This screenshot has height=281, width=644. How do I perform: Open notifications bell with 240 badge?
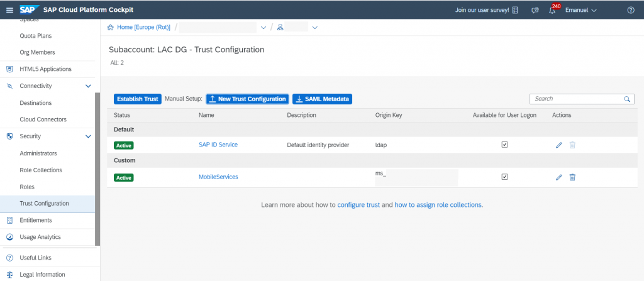pyautogui.click(x=553, y=10)
